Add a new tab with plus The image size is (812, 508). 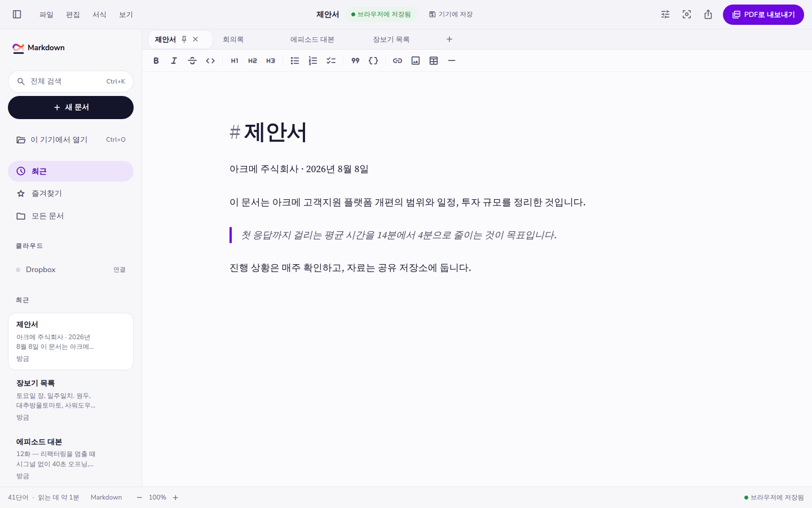(449, 40)
